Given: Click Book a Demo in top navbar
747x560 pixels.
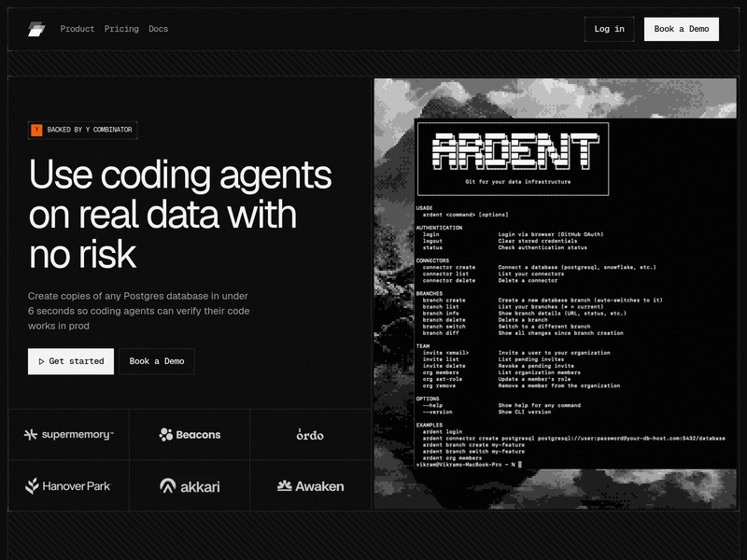Looking at the screenshot, I should click(x=682, y=29).
